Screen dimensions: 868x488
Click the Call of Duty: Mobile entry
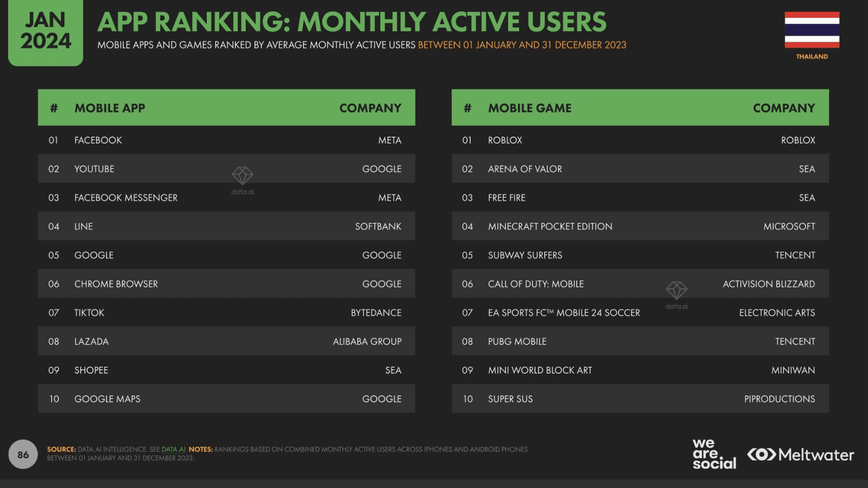(x=535, y=284)
